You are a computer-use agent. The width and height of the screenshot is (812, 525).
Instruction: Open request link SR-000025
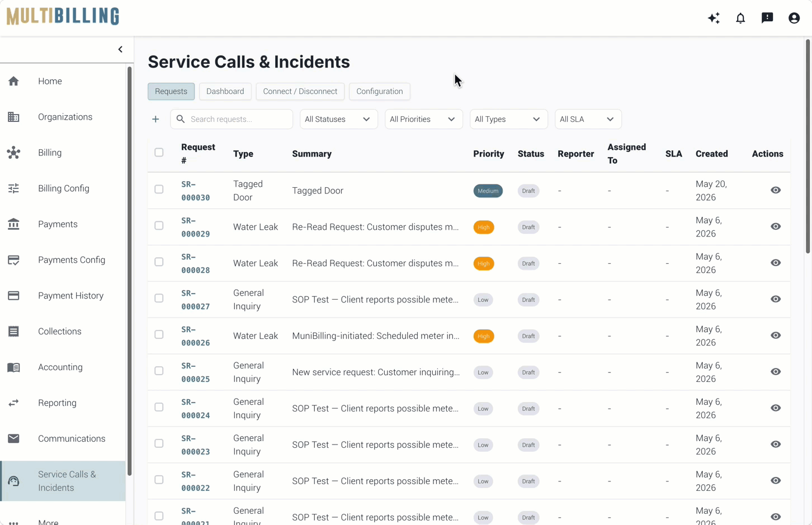(195, 372)
